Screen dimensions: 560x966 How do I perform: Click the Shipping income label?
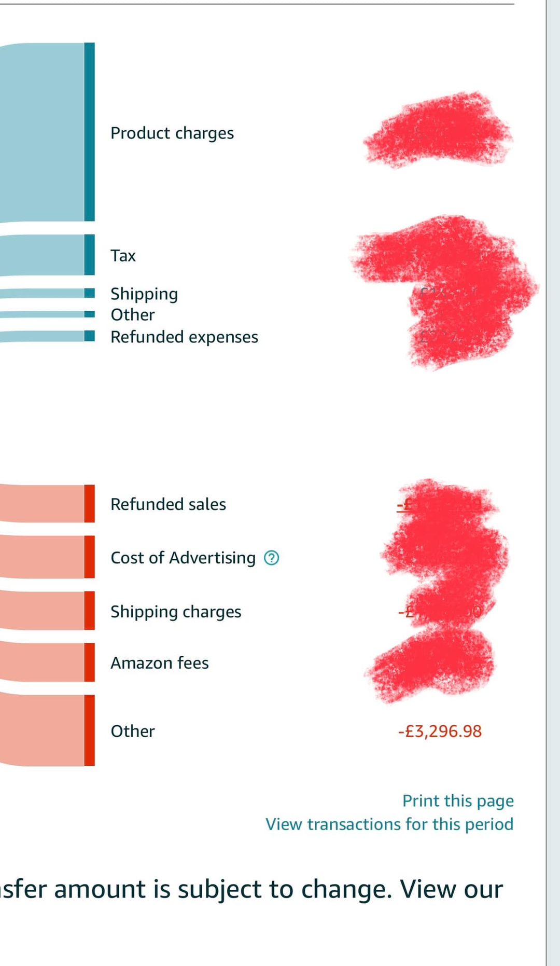tap(144, 294)
